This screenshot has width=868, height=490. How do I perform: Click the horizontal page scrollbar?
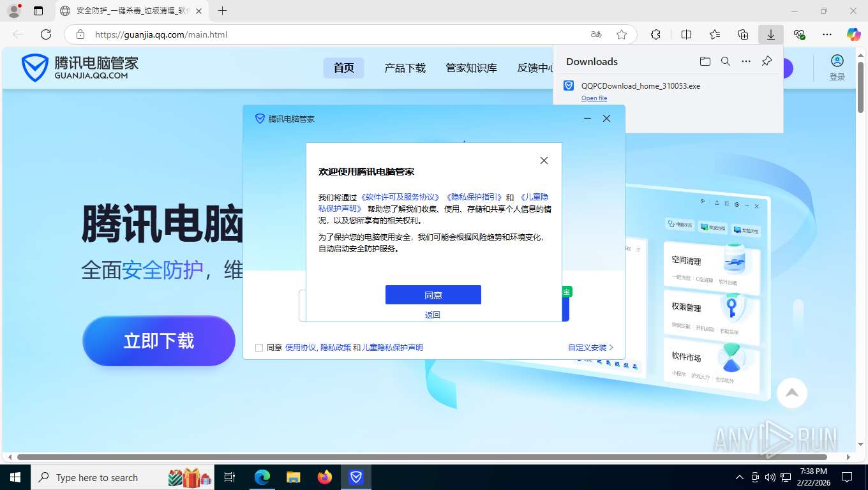pos(422,457)
